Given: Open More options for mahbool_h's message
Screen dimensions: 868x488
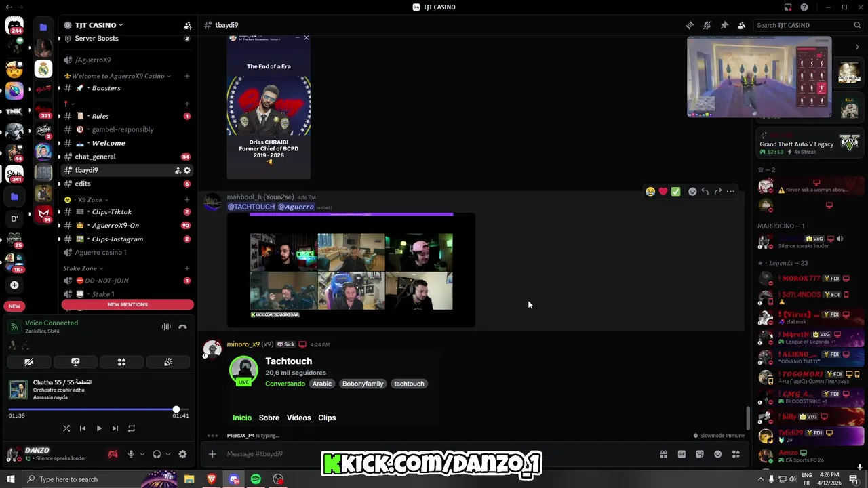Looking at the screenshot, I should tap(730, 192).
